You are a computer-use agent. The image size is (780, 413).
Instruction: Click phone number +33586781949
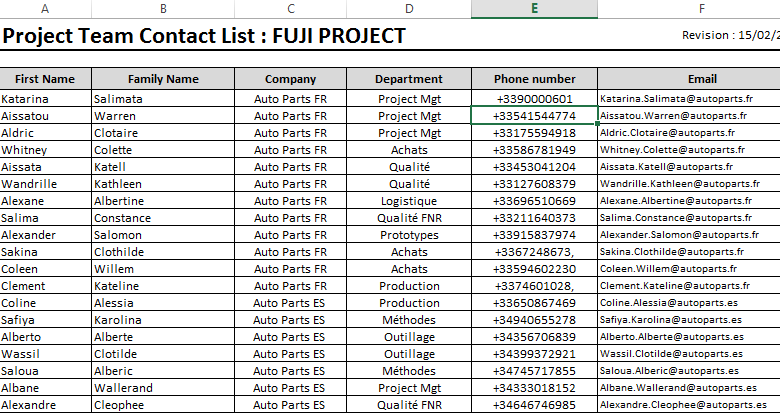click(534, 150)
